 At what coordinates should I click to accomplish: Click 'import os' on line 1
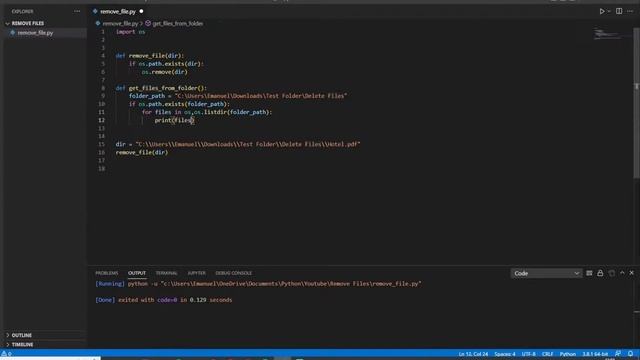[x=130, y=32]
